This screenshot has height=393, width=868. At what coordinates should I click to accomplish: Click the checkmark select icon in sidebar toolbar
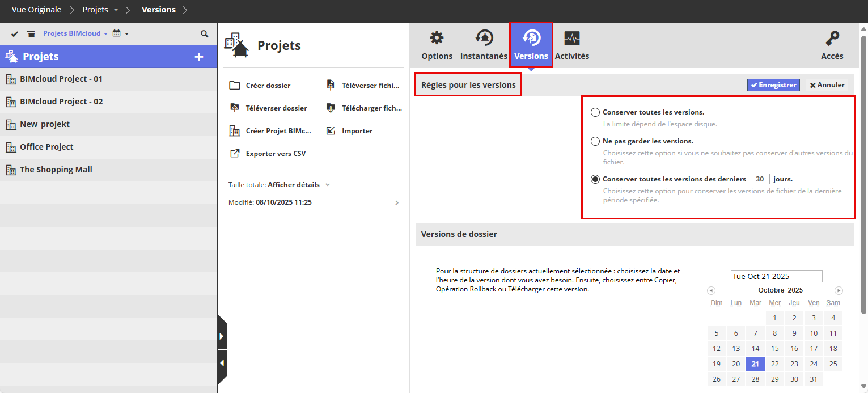(x=15, y=34)
